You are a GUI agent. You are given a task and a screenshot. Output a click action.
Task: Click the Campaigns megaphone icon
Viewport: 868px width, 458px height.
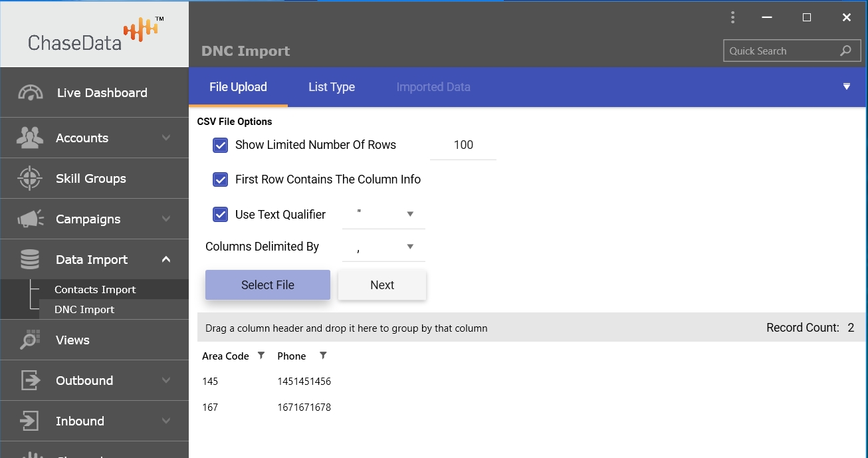(31, 219)
